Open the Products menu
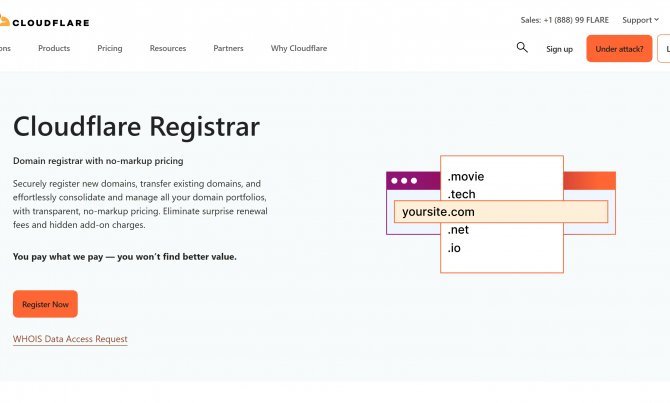Screen dimensions: 670x403 pyautogui.click(x=54, y=48)
